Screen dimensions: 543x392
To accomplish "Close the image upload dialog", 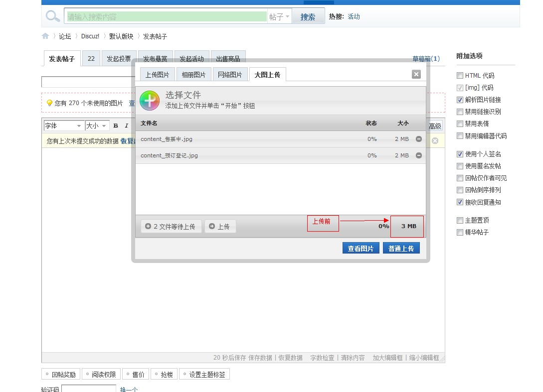I will [416, 74].
